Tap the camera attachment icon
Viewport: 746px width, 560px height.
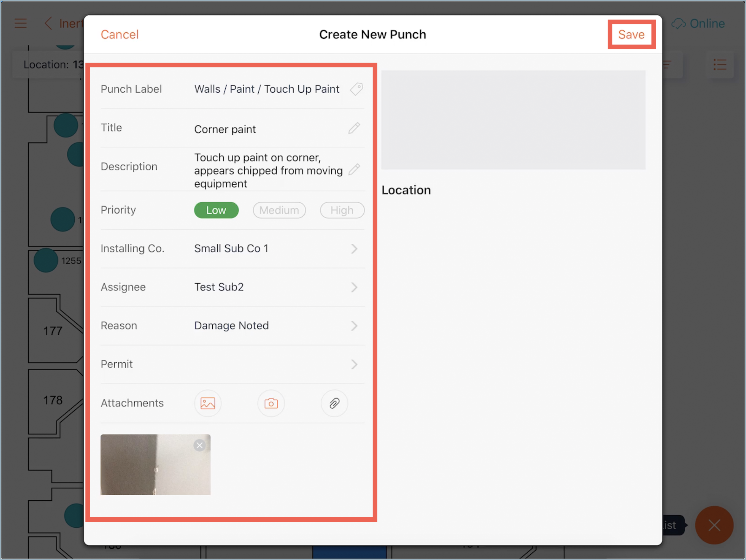click(x=271, y=403)
